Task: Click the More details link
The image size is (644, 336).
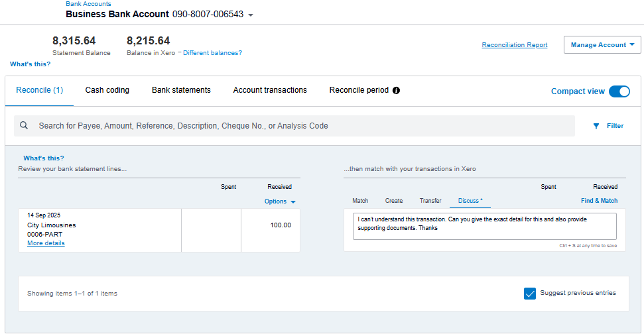Action: tap(46, 243)
